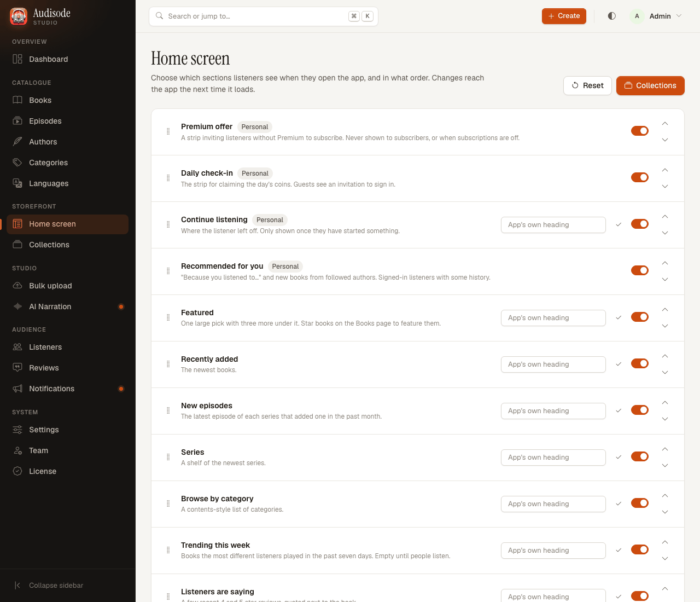Image resolution: width=700 pixels, height=602 pixels.
Task: Click the Admin avatar circle
Action: click(637, 16)
